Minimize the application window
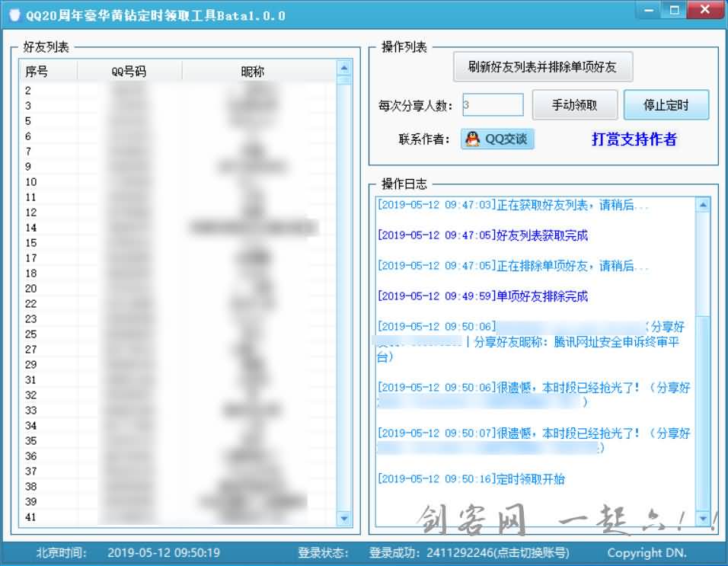This screenshot has width=728, height=566. click(649, 11)
